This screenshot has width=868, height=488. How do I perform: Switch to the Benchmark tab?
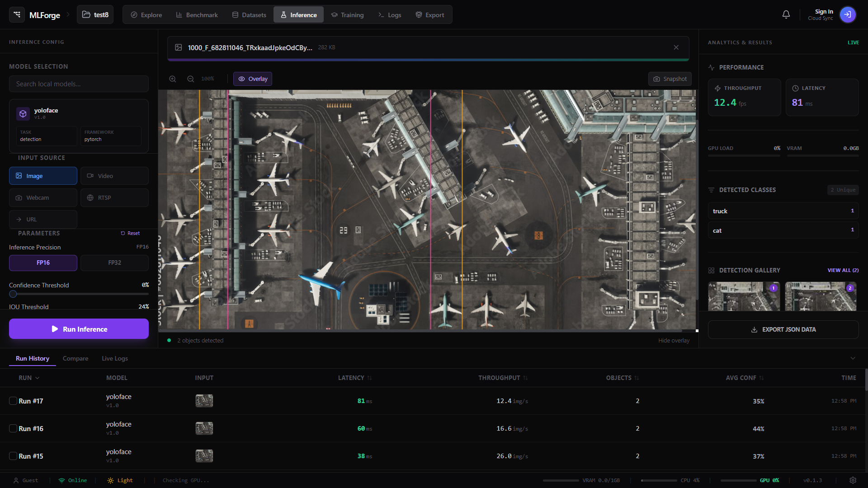coord(197,15)
